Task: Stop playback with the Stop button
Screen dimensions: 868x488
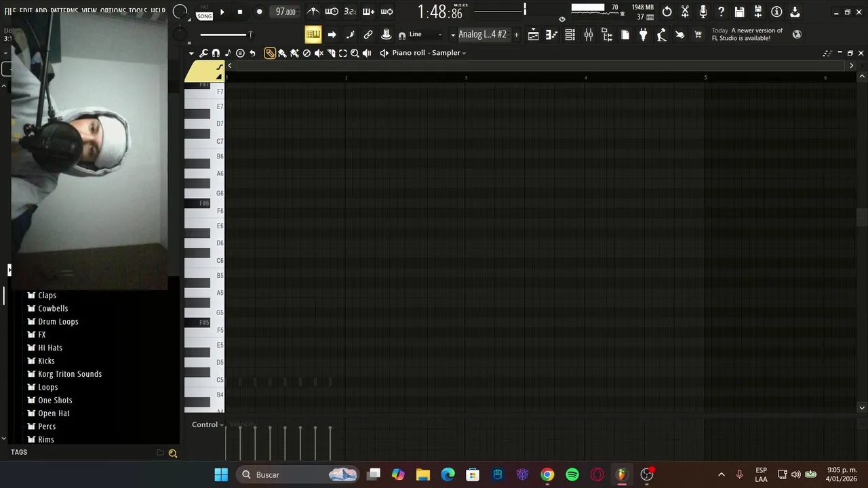Action: pos(239,12)
